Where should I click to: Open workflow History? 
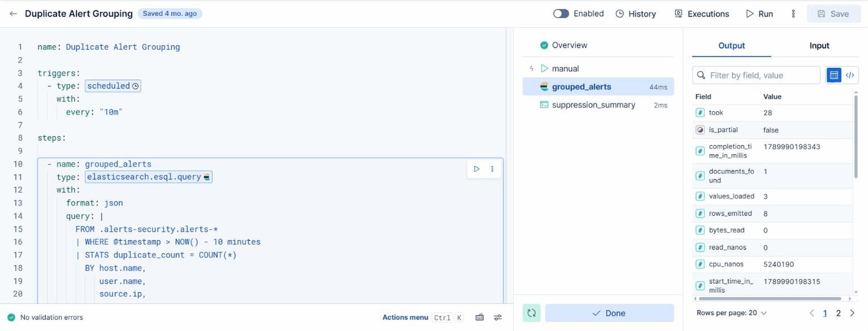pos(636,14)
